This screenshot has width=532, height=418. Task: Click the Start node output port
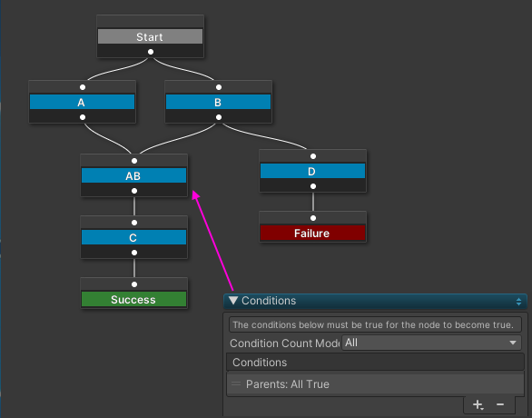151,52
